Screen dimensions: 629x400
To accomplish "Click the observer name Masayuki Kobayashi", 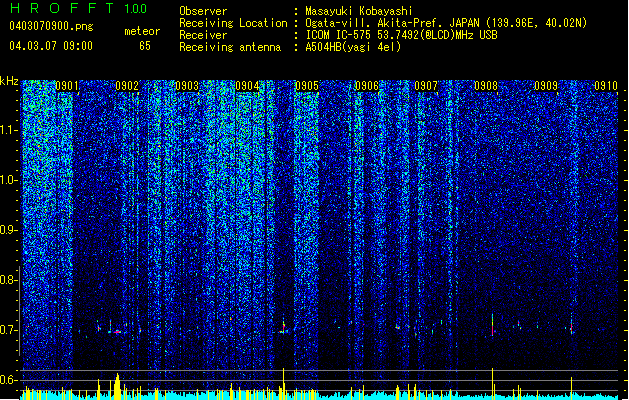I will click(359, 11).
